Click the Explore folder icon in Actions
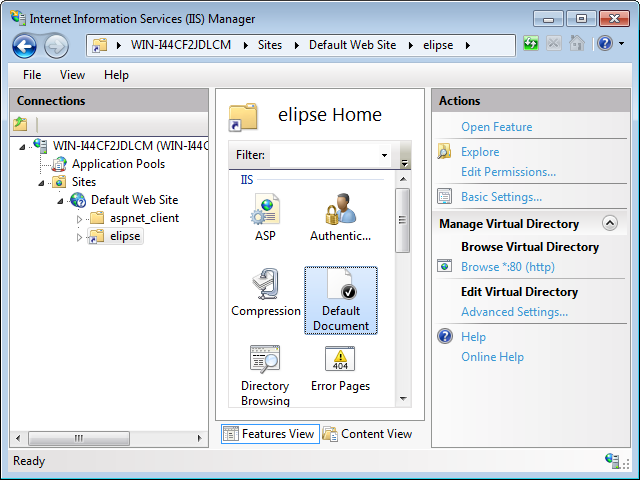The height and width of the screenshot is (480, 640). (x=444, y=151)
